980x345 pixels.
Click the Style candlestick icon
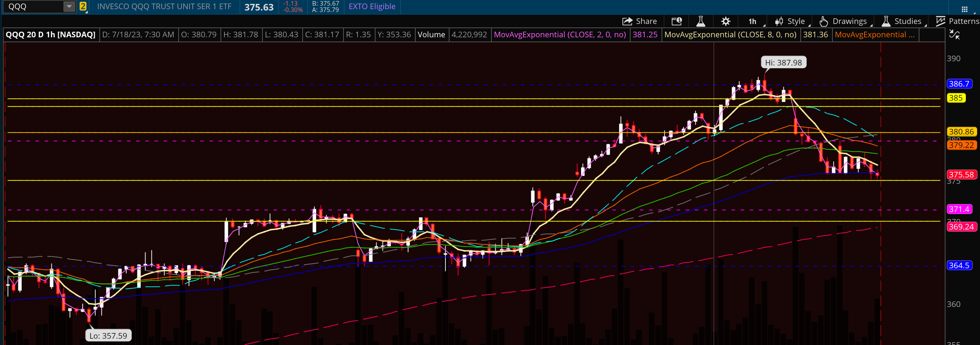[x=779, y=21]
